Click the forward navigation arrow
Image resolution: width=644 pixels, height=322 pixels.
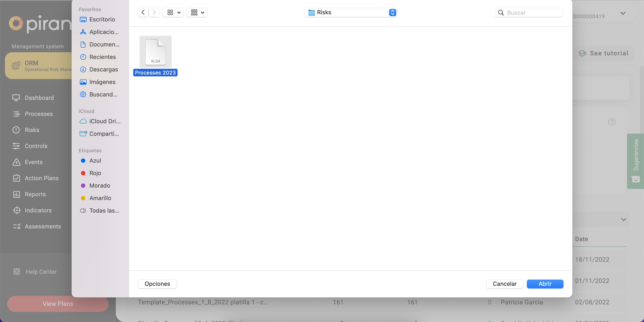click(x=154, y=12)
